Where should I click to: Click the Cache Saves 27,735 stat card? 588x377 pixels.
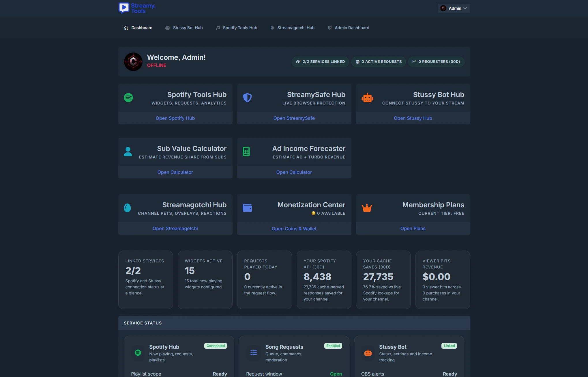tap(383, 280)
